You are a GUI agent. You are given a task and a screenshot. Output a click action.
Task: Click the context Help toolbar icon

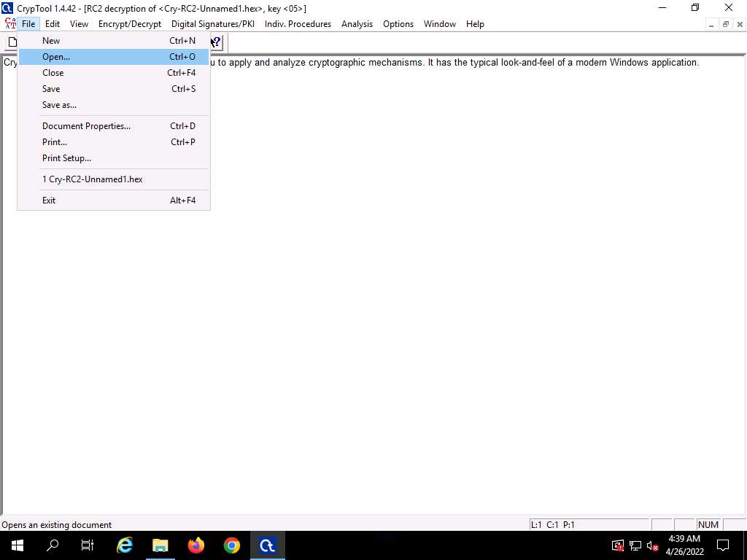click(216, 42)
